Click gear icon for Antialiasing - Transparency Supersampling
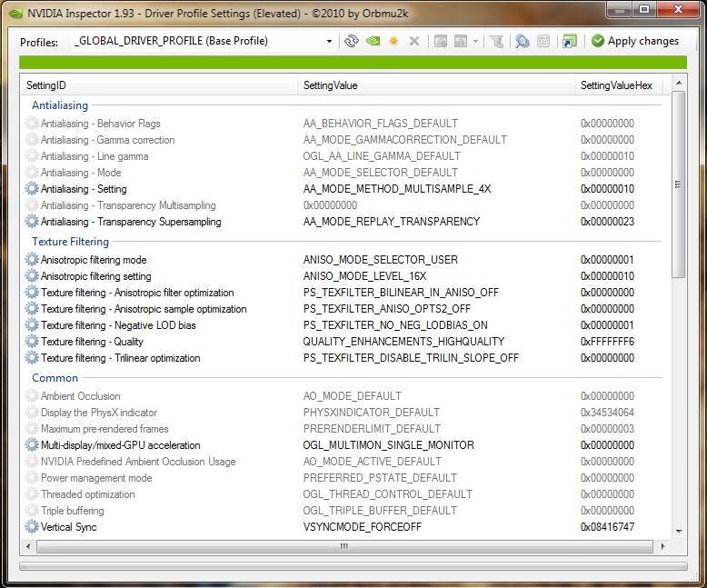 (x=32, y=222)
